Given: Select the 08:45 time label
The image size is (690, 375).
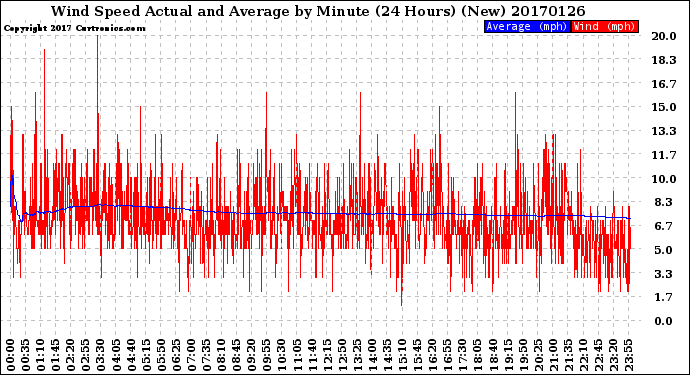Looking at the screenshot, I should click(x=236, y=355).
